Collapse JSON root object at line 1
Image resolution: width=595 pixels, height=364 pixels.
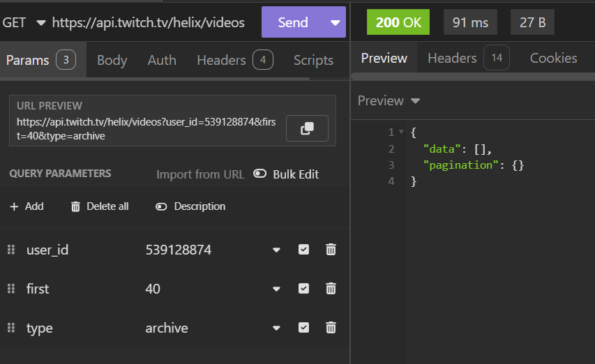(401, 132)
